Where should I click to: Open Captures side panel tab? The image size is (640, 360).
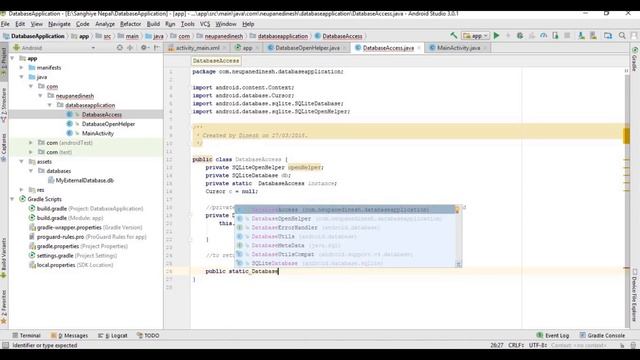[4, 147]
